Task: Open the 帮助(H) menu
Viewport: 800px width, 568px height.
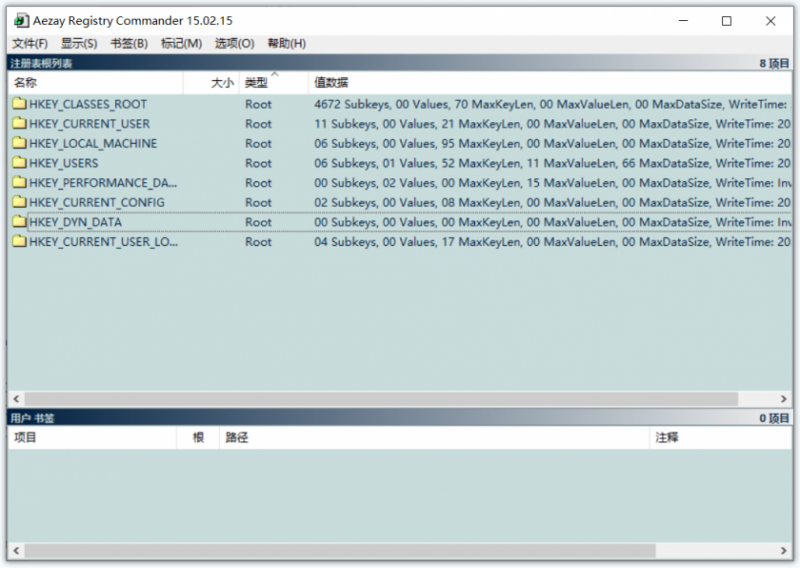Action: point(287,43)
